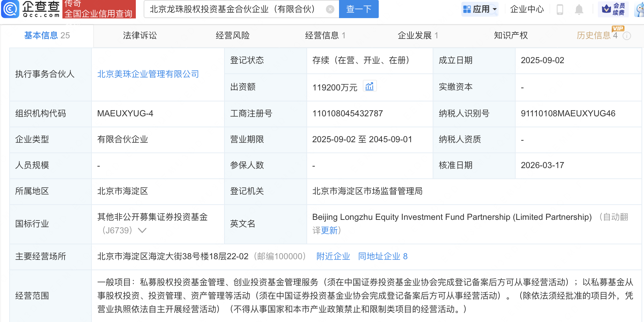Open the mobile app phone icon
Viewport: 644px width, 322px height.
(560, 9)
